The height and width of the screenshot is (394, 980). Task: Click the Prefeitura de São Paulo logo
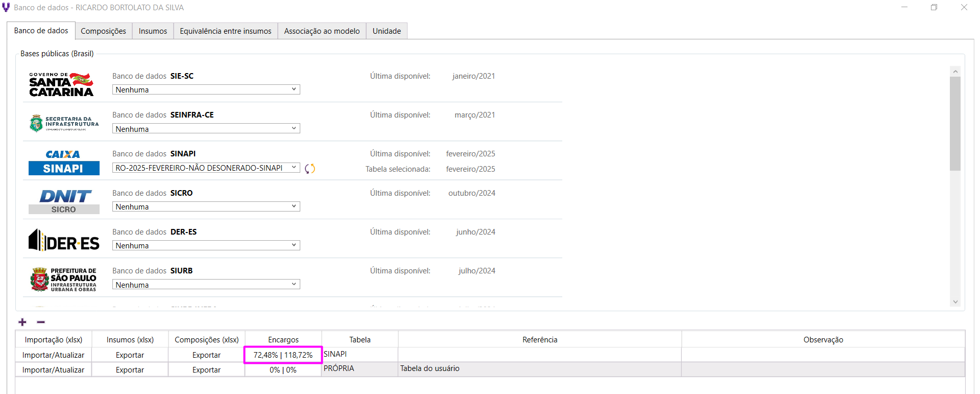[63, 280]
